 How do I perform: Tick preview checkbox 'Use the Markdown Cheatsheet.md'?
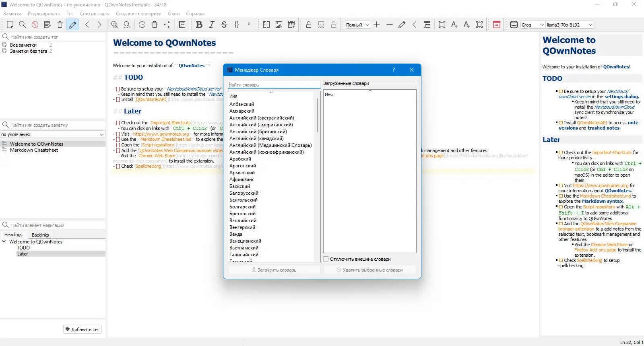[561, 196]
